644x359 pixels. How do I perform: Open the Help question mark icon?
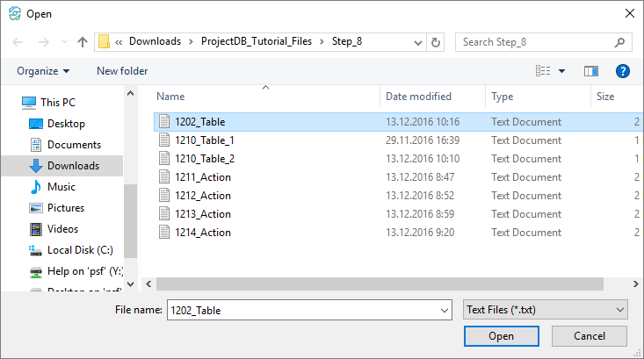click(623, 71)
